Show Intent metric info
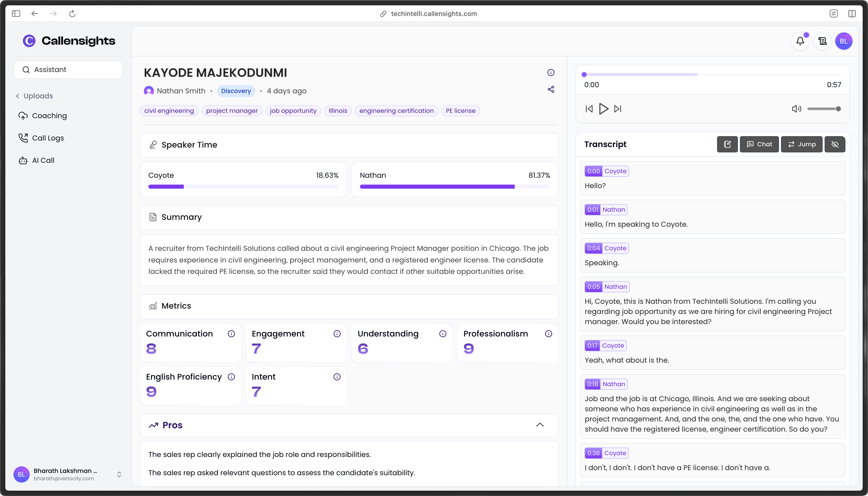The width and height of the screenshot is (868, 496). tap(337, 376)
